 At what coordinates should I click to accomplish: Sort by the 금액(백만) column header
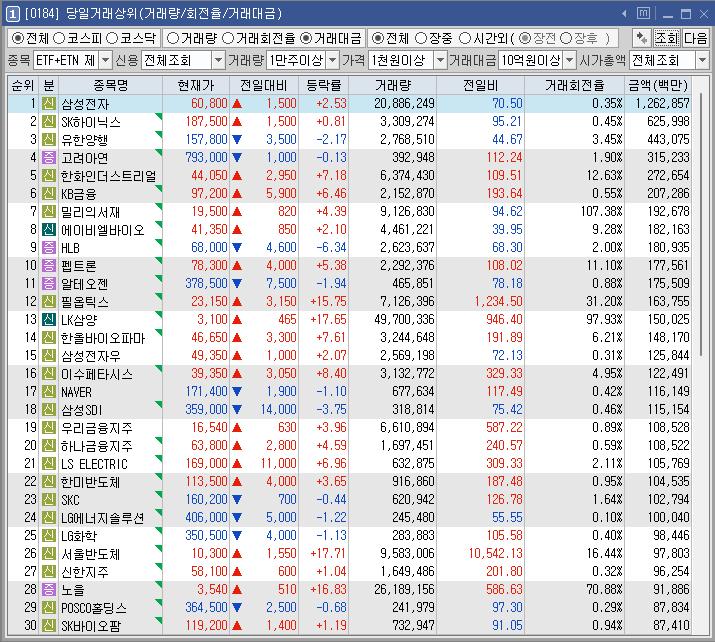coord(658,85)
